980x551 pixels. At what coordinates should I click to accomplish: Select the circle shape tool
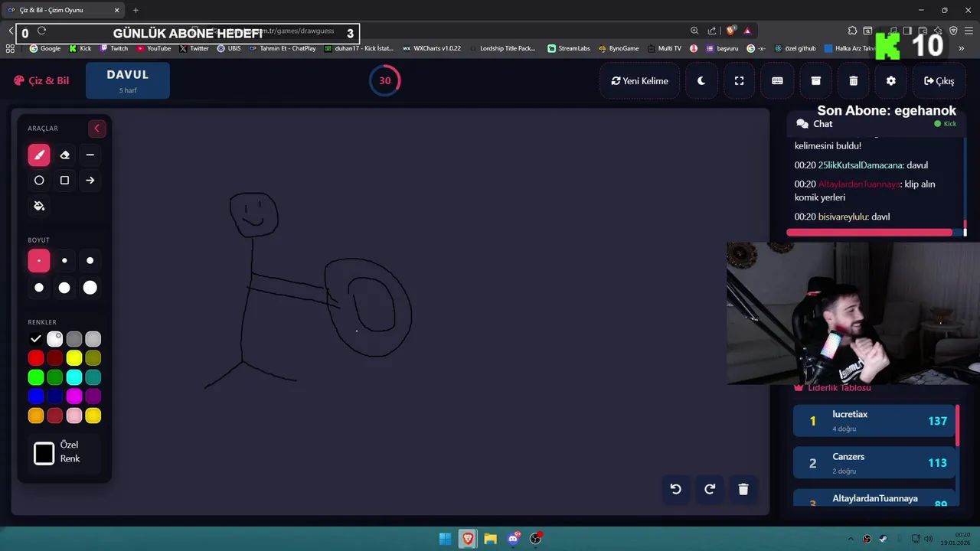click(x=39, y=181)
